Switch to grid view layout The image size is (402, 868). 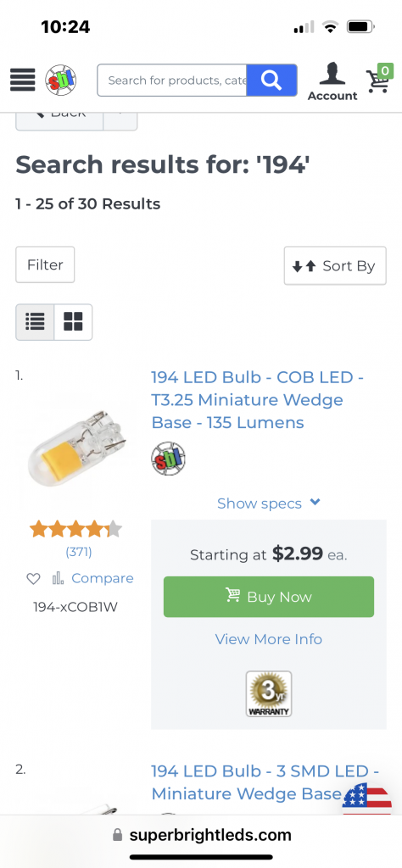[x=73, y=321]
